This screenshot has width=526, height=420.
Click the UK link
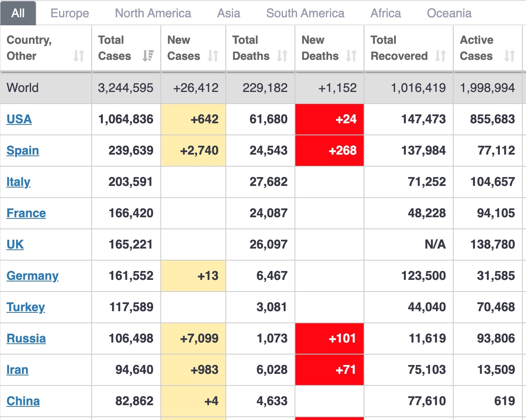pyautogui.click(x=15, y=245)
